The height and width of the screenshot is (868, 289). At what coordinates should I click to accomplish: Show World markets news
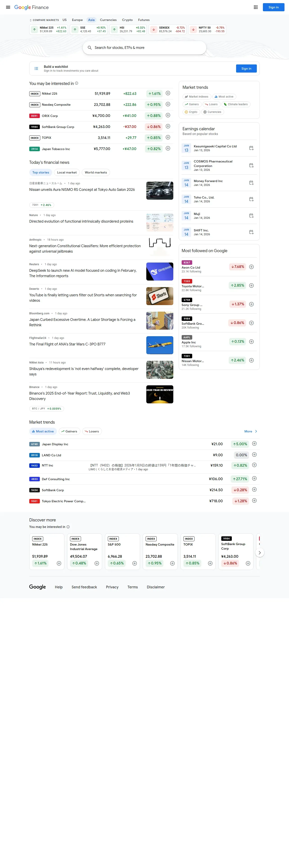coord(96,173)
